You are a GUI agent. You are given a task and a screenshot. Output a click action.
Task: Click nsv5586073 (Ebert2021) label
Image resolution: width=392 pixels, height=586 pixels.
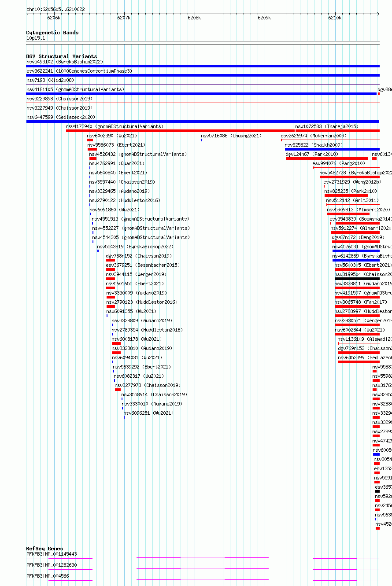click(116, 145)
